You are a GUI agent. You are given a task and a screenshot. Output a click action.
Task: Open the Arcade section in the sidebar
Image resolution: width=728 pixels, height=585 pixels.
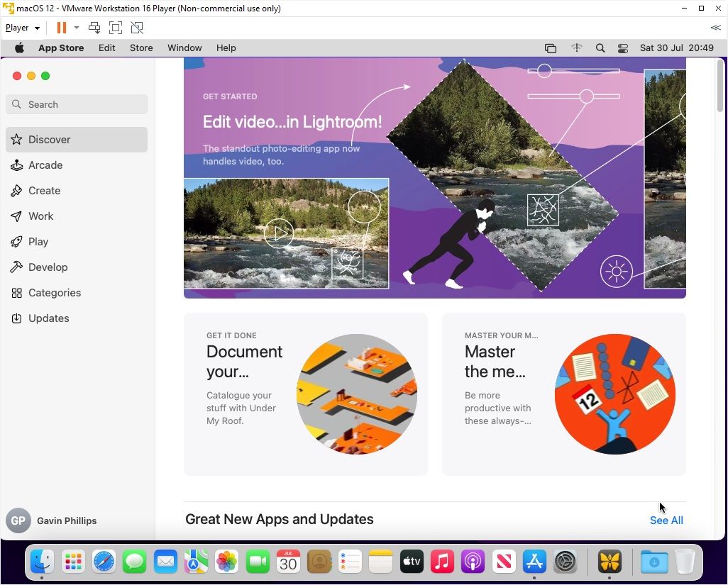click(45, 165)
